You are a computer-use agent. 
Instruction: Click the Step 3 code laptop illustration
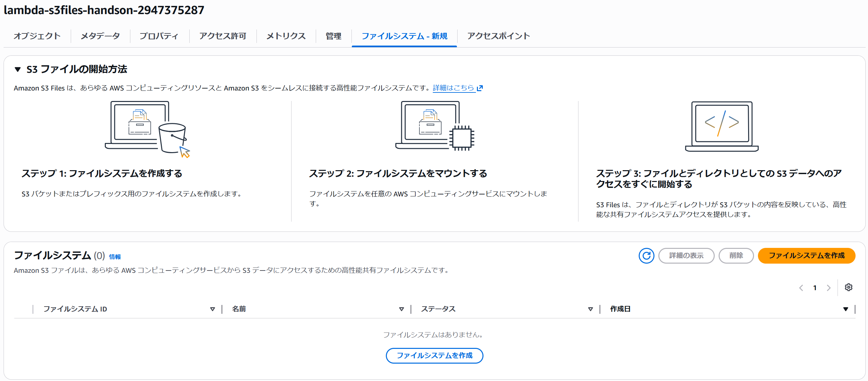pos(722,127)
